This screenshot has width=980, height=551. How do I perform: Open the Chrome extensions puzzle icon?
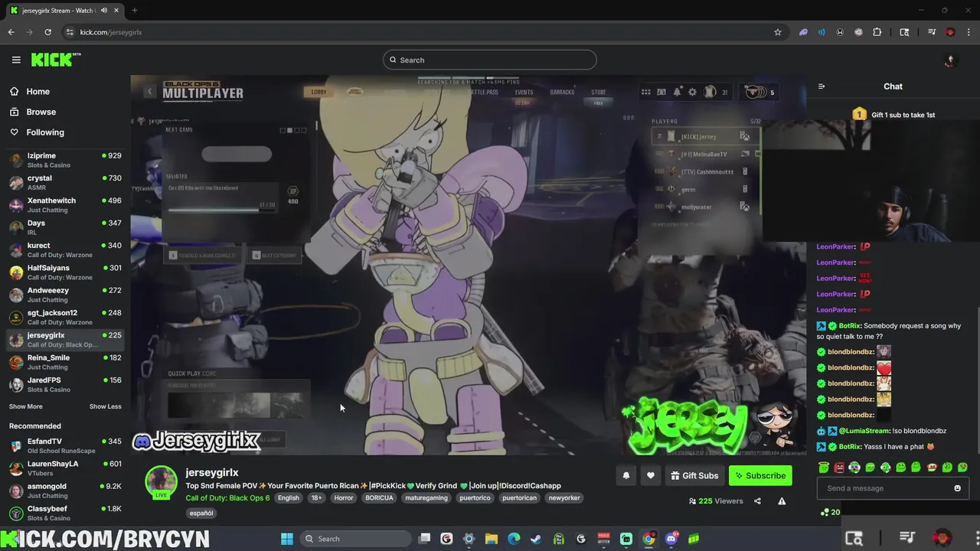pyautogui.click(x=877, y=32)
